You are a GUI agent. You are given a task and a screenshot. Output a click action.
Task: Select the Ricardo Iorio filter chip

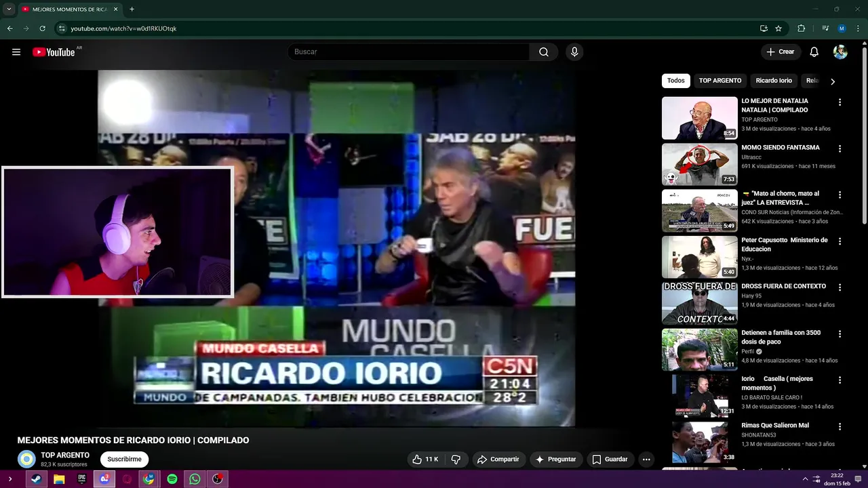click(774, 81)
